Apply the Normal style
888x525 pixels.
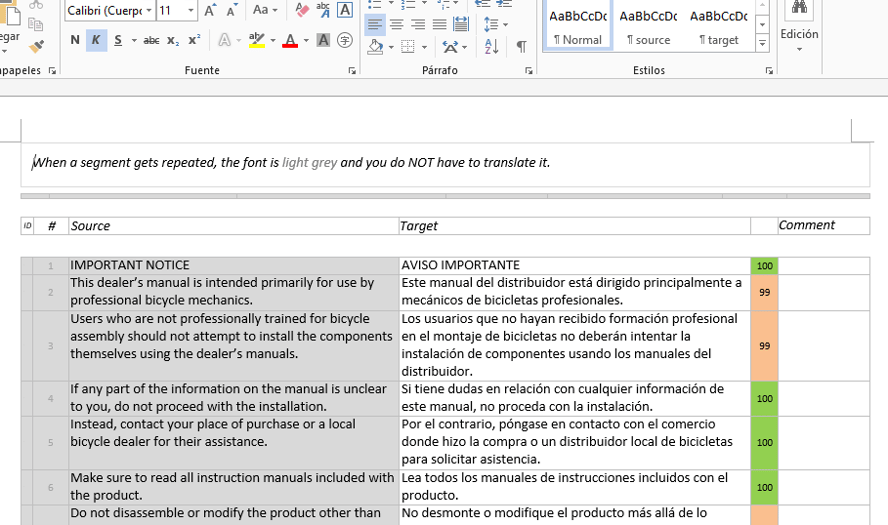577,26
